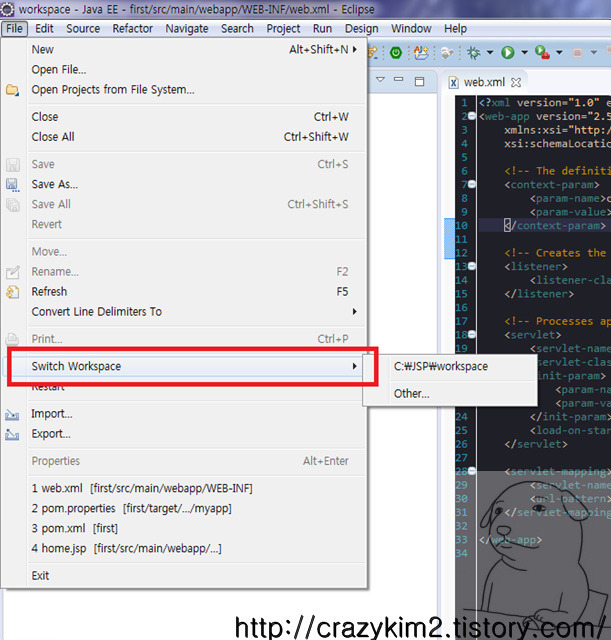Click the Spring Boot dashboard icon
This screenshot has width=611, height=640.
click(395, 53)
